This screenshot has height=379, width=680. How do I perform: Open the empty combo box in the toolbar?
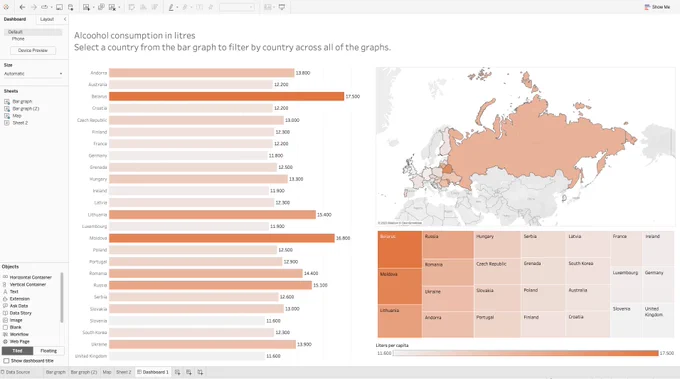tap(237, 7)
